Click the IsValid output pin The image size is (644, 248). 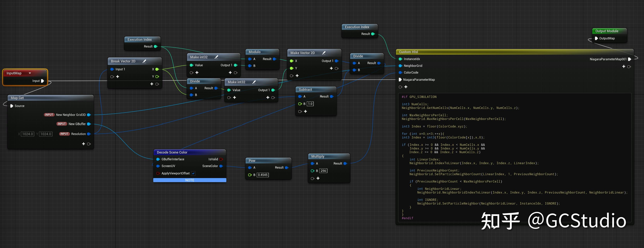(221, 159)
